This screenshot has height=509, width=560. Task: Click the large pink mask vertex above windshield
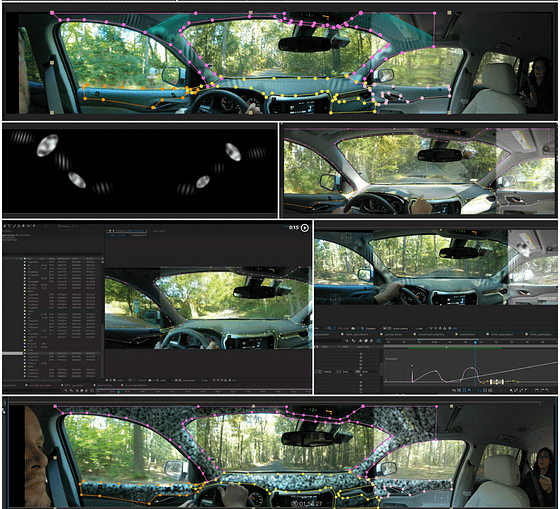click(x=361, y=13)
